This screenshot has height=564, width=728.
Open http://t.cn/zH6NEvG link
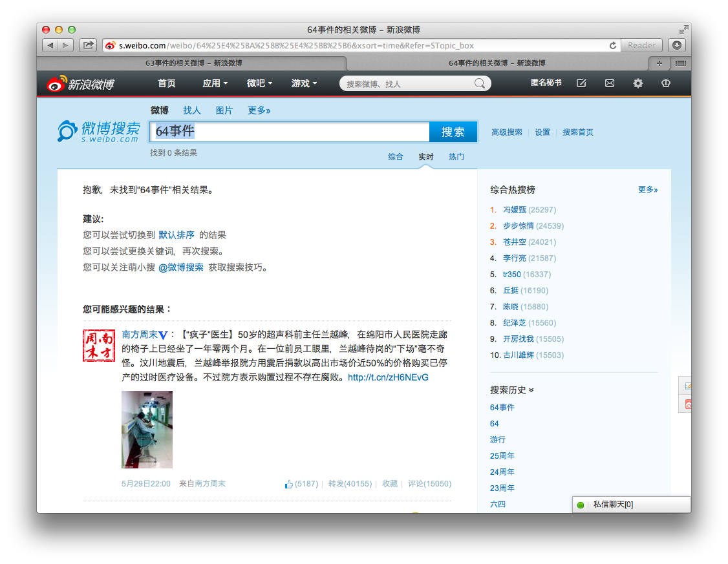pyautogui.click(x=388, y=377)
